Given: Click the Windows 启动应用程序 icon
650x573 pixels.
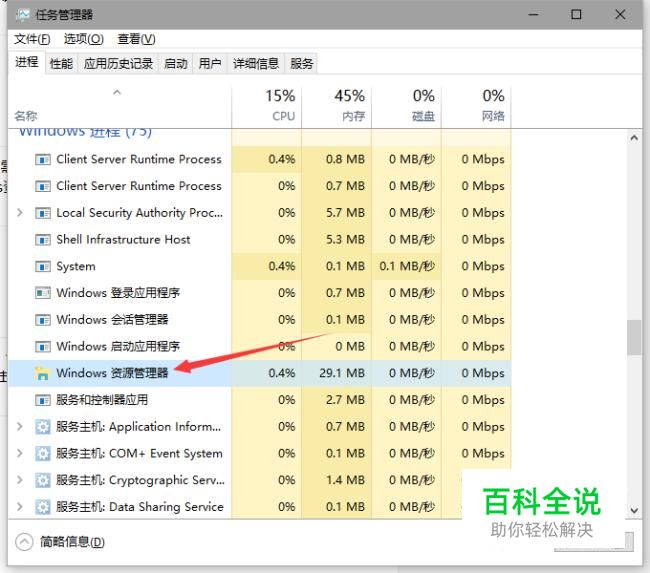Looking at the screenshot, I should point(43,347).
